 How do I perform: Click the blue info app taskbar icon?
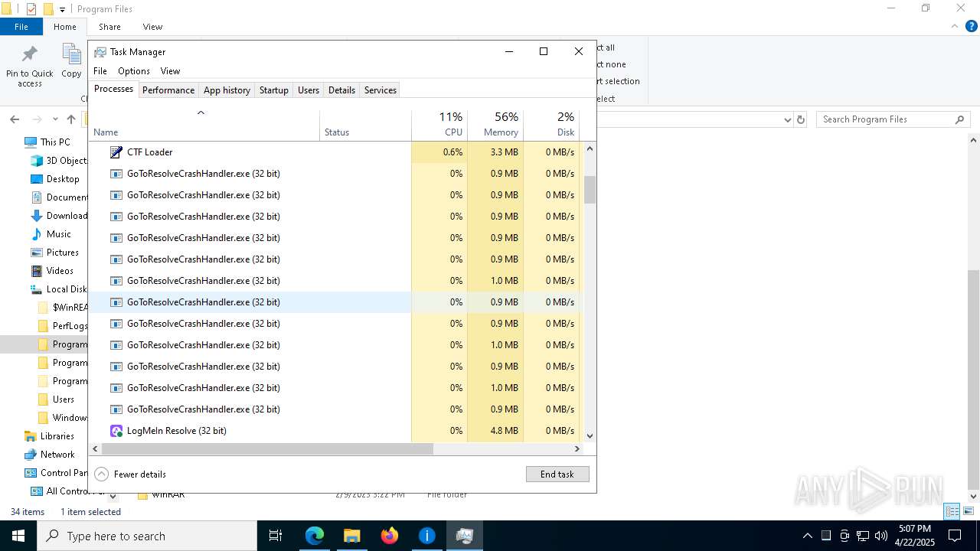click(x=426, y=536)
